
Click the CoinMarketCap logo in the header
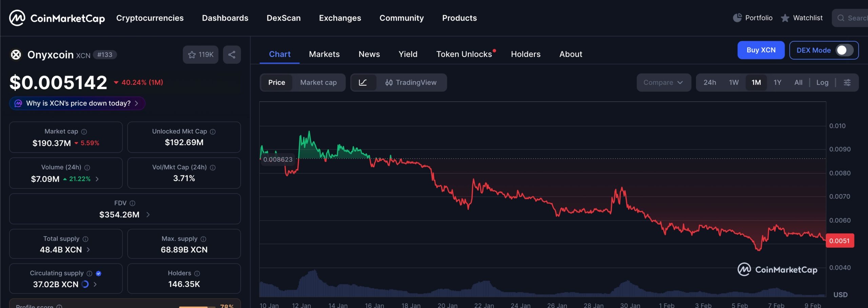(57, 18)
